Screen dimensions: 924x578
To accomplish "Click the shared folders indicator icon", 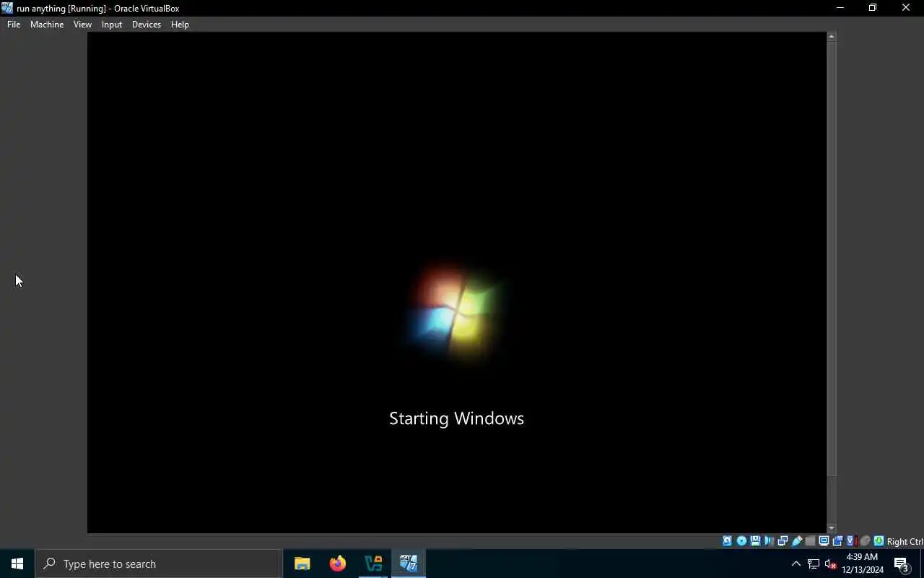I will tap(810, 541).
